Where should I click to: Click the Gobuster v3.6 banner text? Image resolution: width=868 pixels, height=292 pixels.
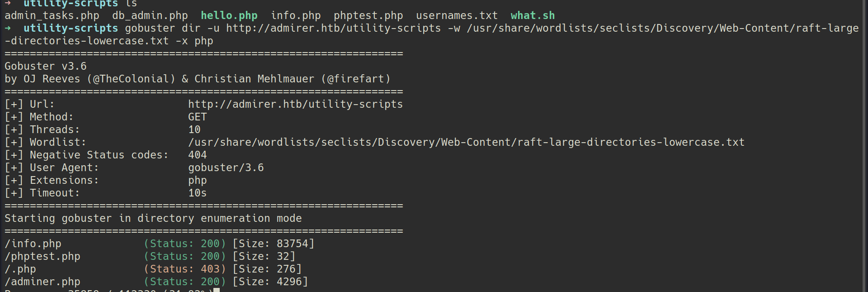coord(45,67)
